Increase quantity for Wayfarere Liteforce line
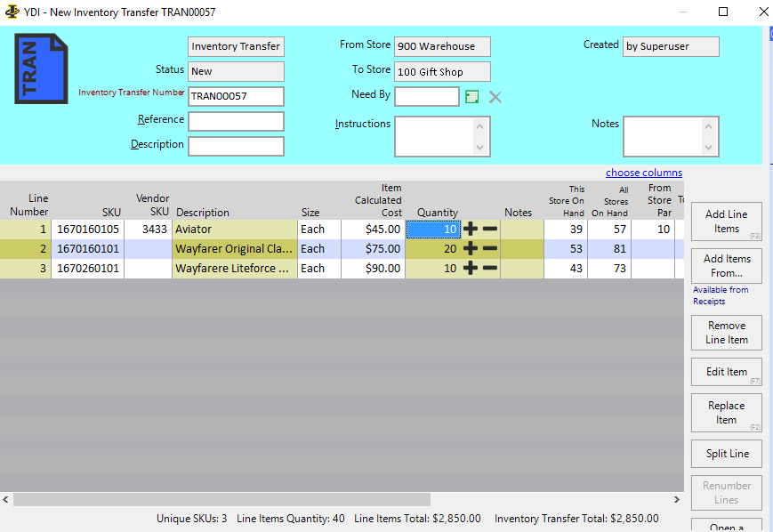 (x=471, y=268)
